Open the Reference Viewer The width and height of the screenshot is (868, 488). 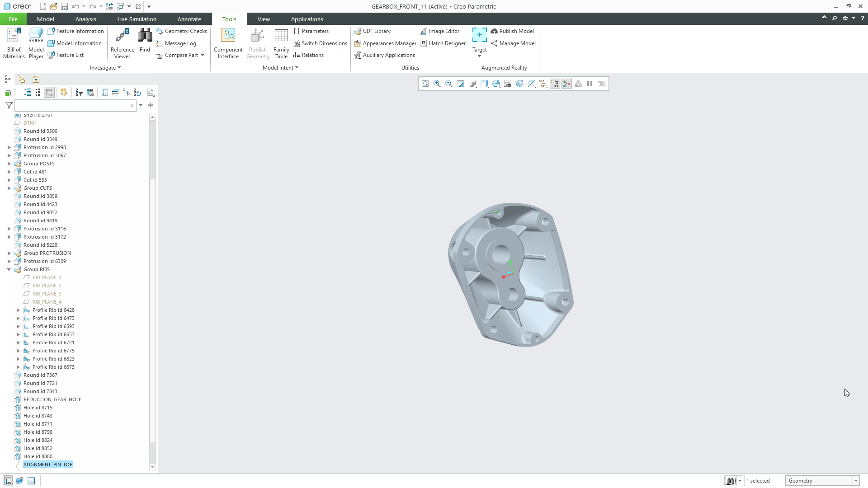(x=122, y=43)
